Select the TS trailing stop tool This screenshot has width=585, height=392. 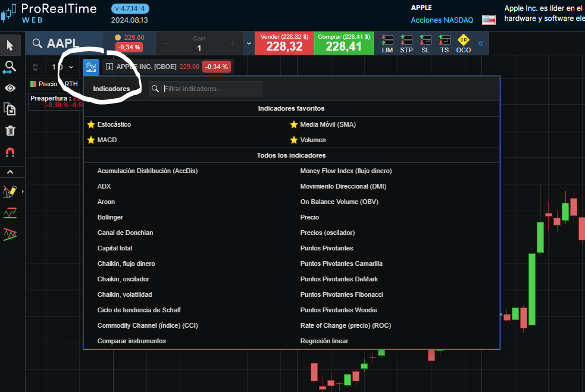(445, 43)
